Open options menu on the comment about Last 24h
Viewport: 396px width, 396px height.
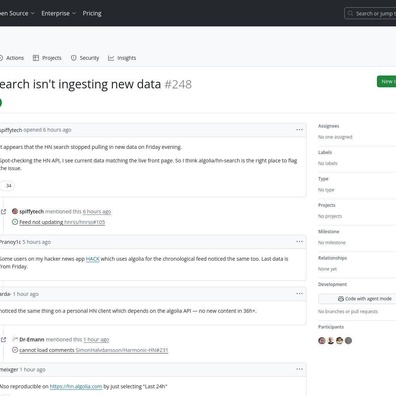(x=299, y=369)
